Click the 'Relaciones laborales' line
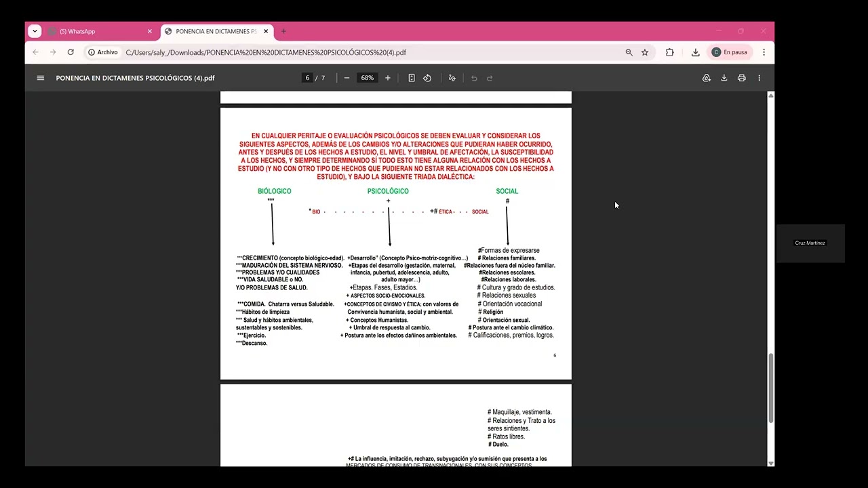The image size is (868, 488). click(509, 279)
